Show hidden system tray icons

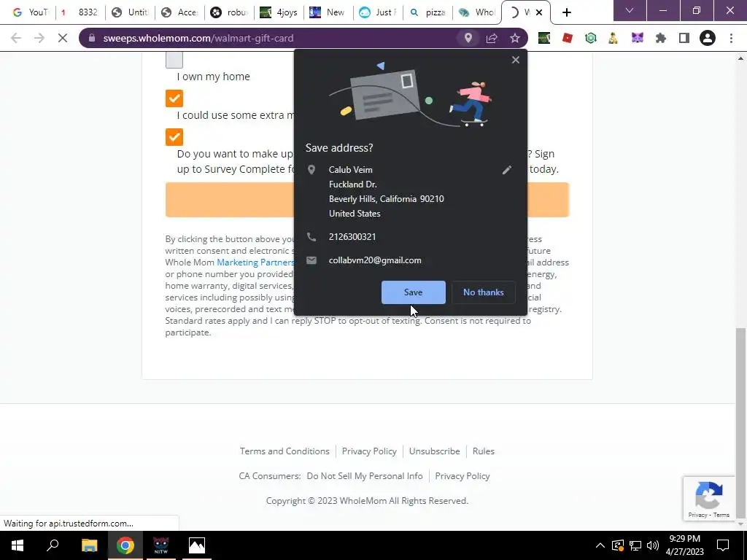(x=600, y=545)
